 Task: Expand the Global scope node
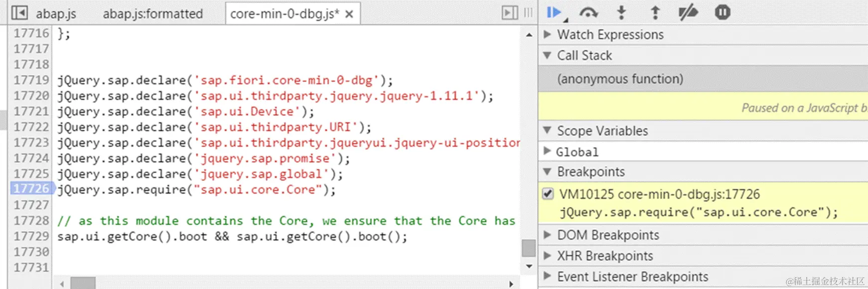pyautogui.click(x=547, y=151)
